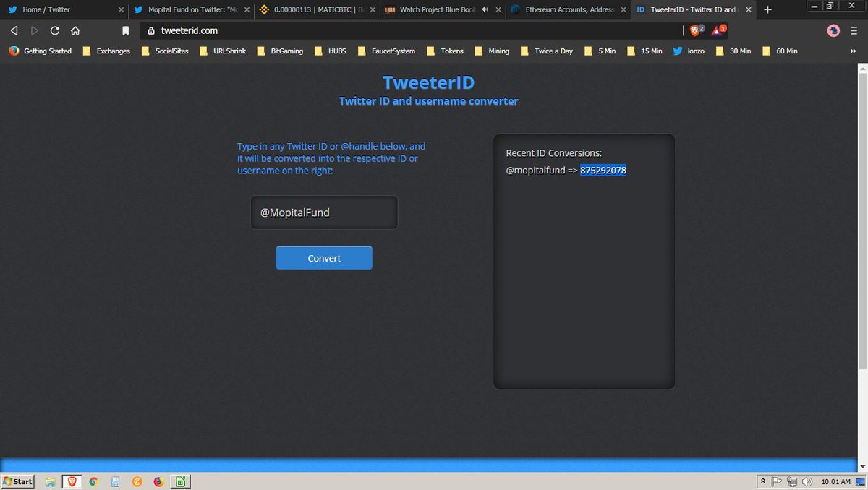Select the converted ID 875292078
Viewport: 868px width, 490px height.
pos(603,171)
